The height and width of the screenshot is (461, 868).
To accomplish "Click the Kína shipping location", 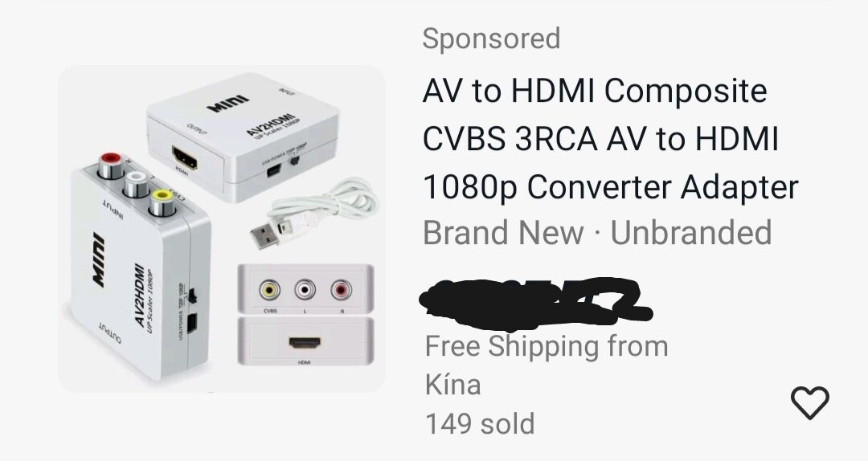I will coord(452,384).
